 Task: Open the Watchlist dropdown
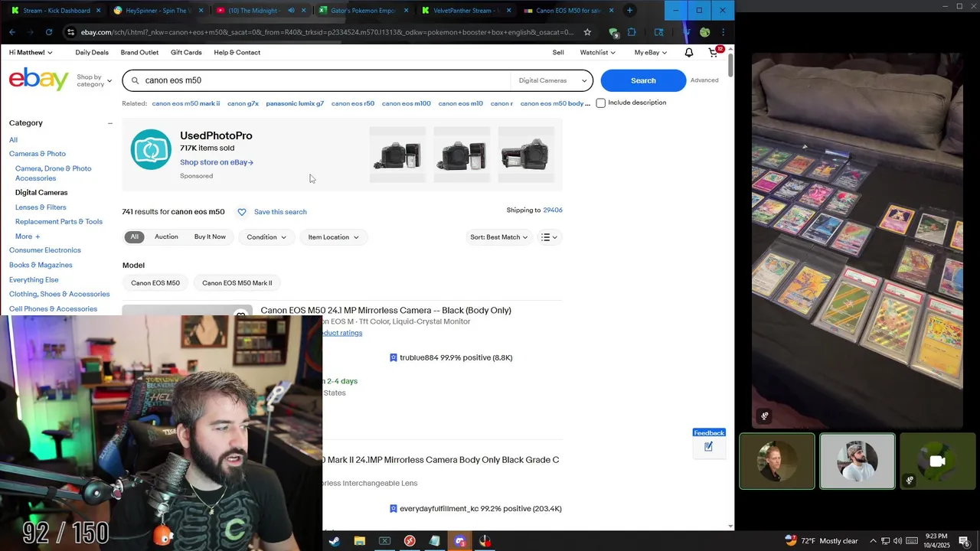point(598,52)
